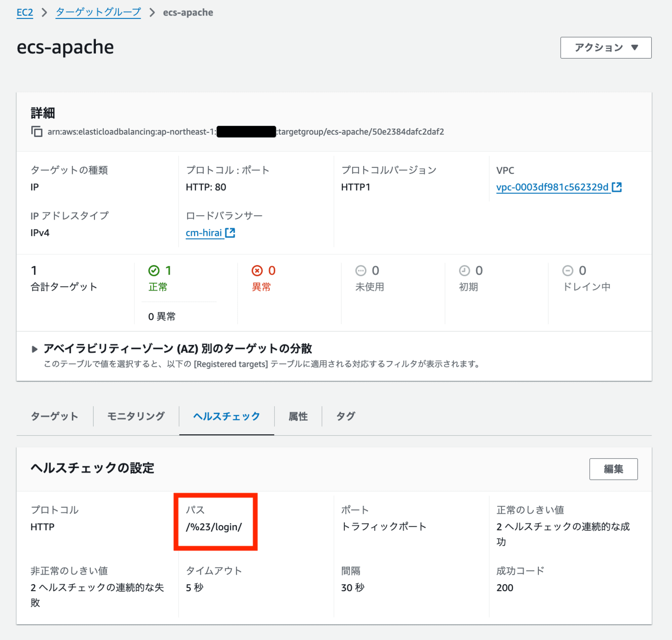This screenshot has width=672, height=640.
Task: Copy the target group ARN icon
Action: click(37, 131)
